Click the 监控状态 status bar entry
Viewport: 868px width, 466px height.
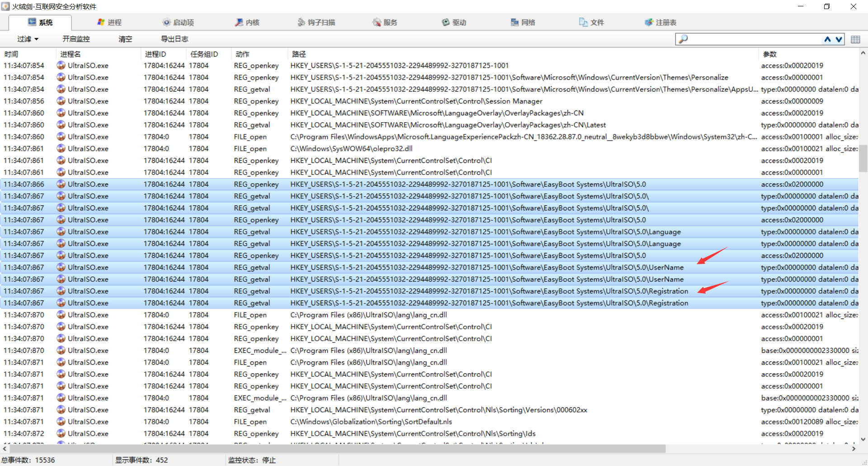[x=252, y=460]
